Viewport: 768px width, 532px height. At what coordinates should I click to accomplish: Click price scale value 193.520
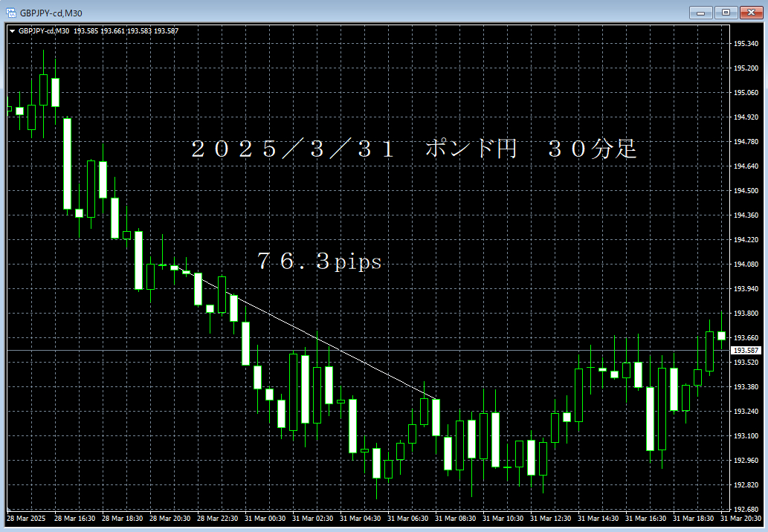[x=746, y=362]
